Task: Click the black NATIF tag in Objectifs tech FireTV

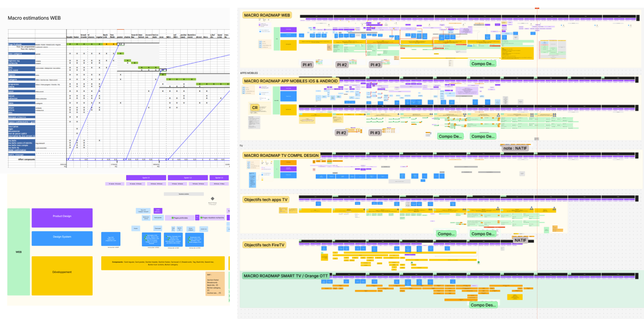Action: pos(521,241)
